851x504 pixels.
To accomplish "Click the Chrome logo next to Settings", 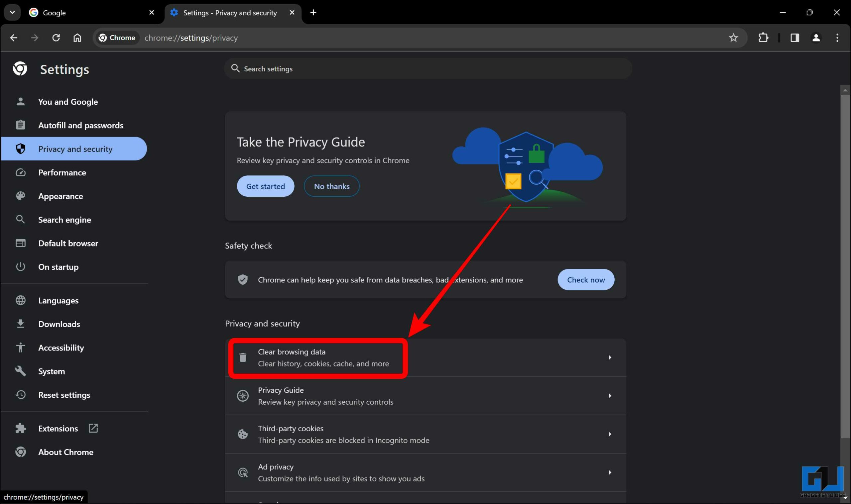I will (20, 69).
